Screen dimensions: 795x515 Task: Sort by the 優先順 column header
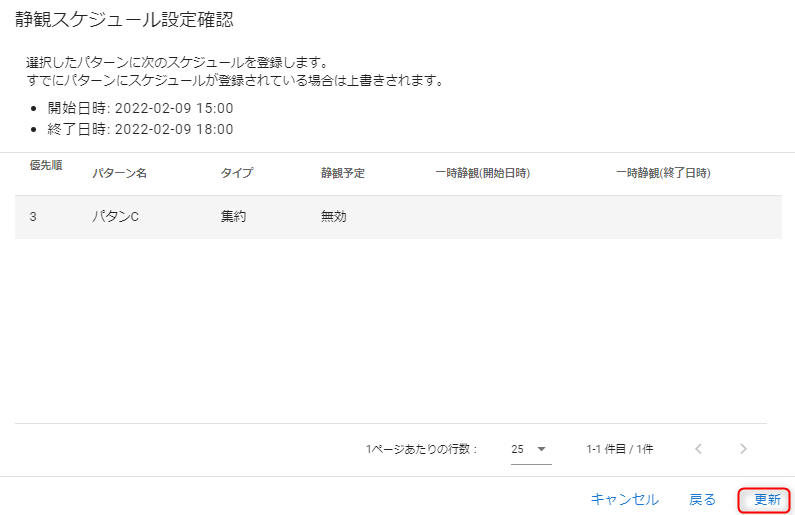[46, 166]
